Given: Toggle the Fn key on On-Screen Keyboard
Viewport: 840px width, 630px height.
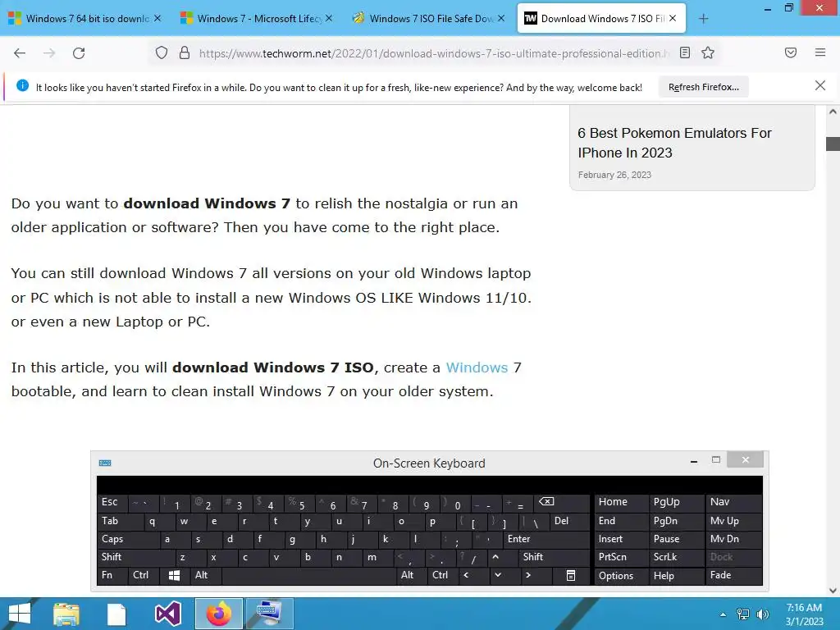Looking at the screenshot, I should [x=112, y=575].
